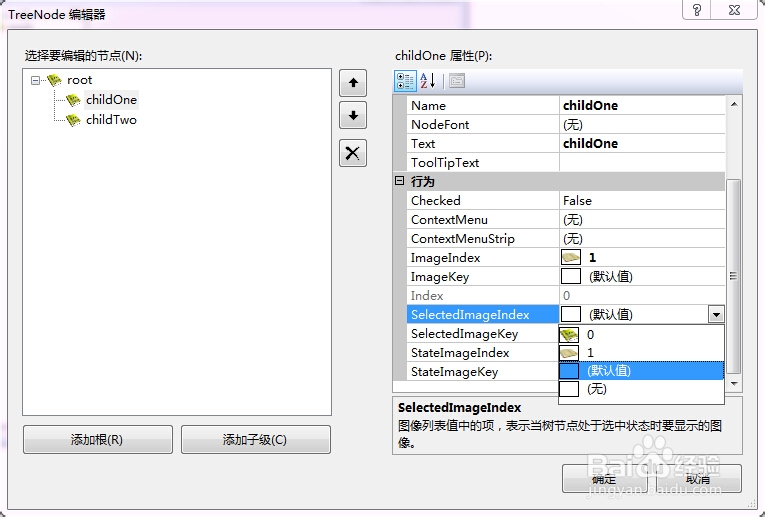This screenshot has height=517, width=765.
Task: Select the ImageIndex property row
Action: pos(566,258)
